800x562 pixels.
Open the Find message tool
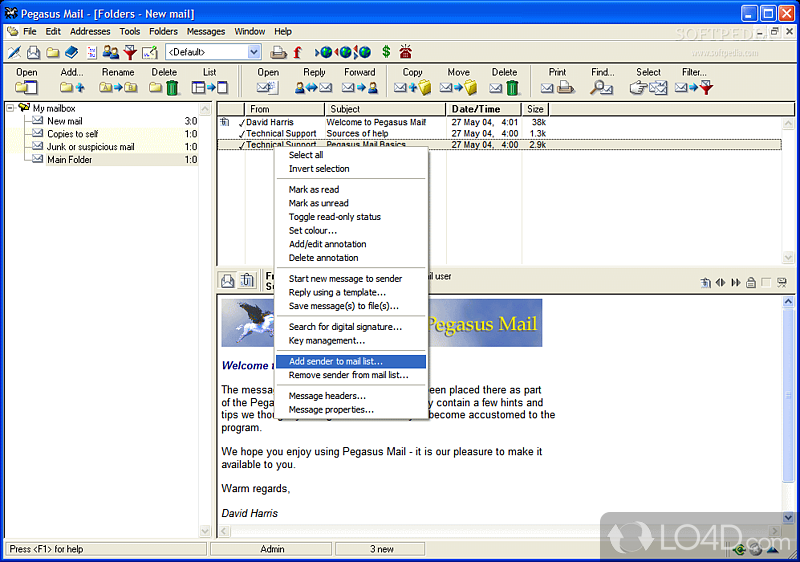click(602, 88)
